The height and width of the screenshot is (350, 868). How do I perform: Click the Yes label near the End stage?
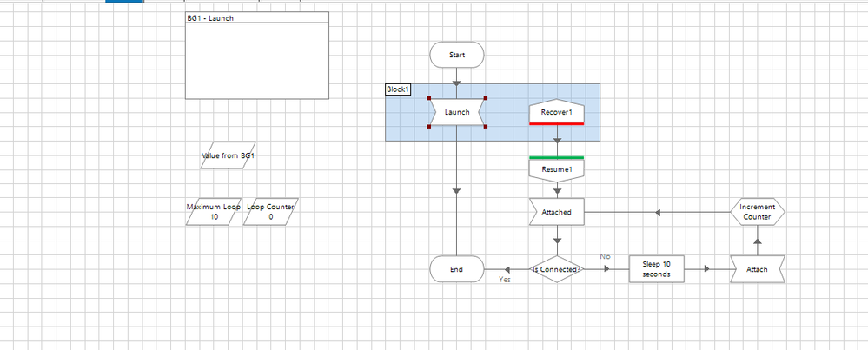(x=505, y=280)
